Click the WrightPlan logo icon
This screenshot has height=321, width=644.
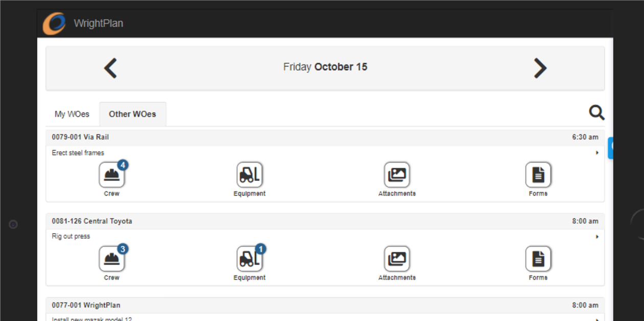54,24
